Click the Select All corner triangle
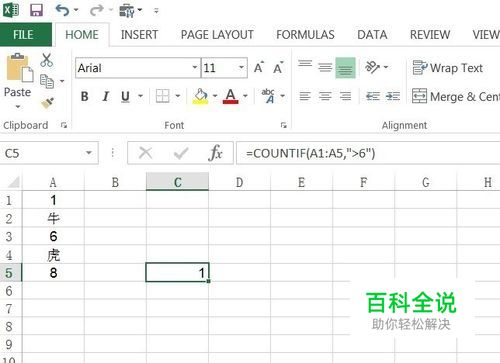The height and width of the screenshot is (363, 500). 13,182
